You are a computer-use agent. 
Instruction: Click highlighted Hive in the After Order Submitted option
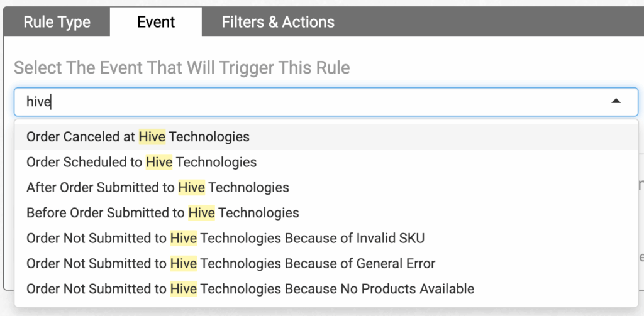pyautogui.click(x=191, y=188)
